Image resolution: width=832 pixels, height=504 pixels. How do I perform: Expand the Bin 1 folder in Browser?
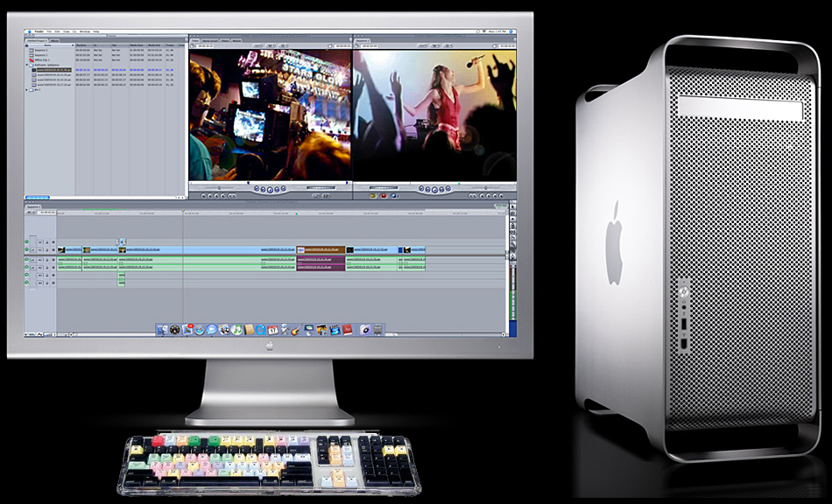26,90
